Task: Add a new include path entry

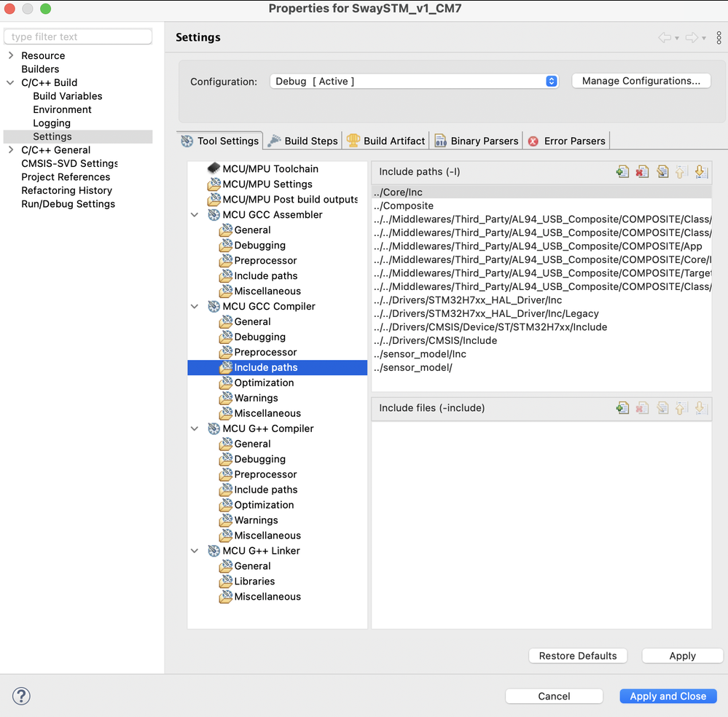Action: coord(622,171)
